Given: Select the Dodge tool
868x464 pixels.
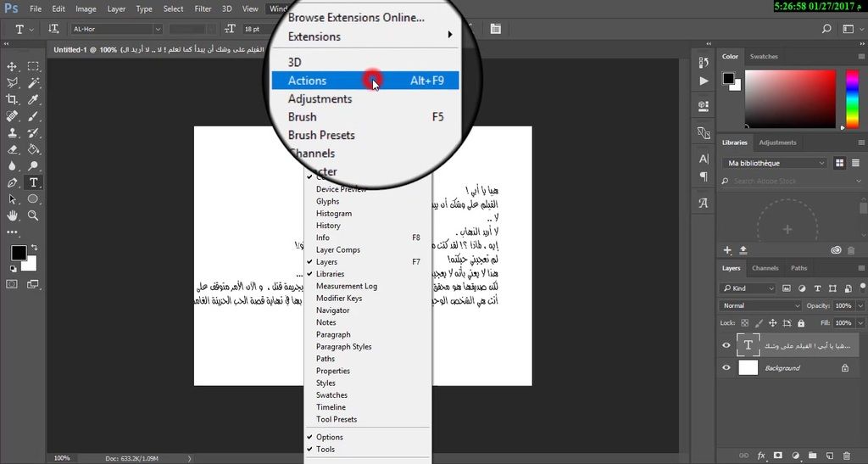Looking at the screenshot, I should click(33, 166).
